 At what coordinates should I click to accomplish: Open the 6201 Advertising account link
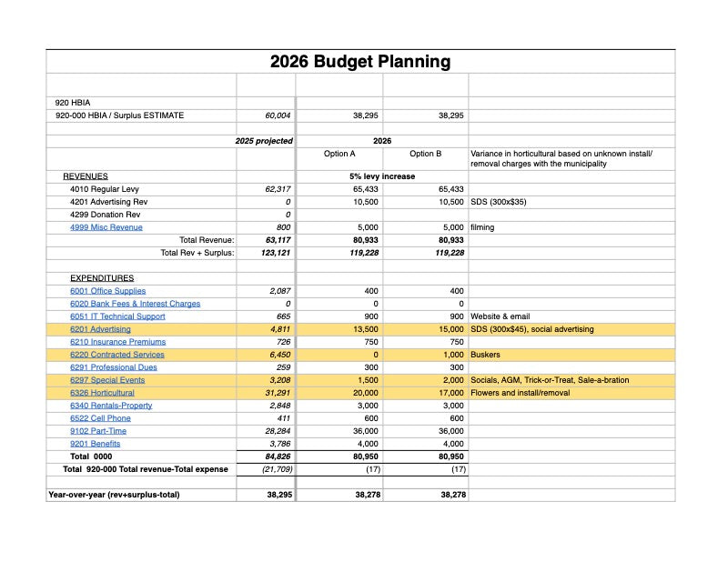[x=100, y=329]
